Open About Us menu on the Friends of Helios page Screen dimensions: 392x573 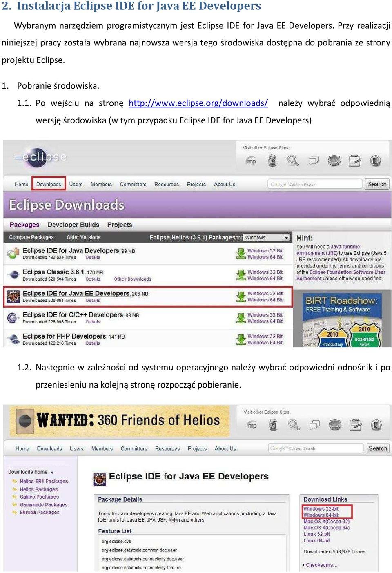tap(225, 448)
